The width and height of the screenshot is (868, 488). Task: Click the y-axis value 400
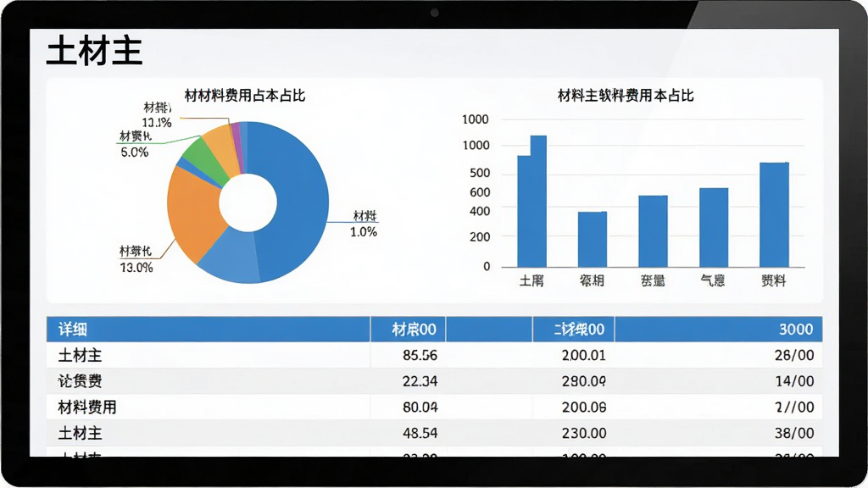[480, 211]
